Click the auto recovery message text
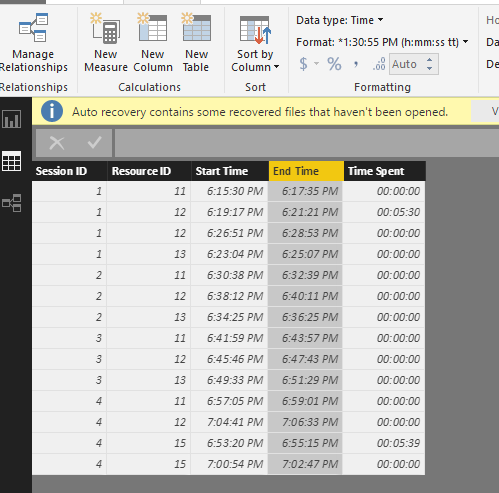 pyautogui.click(x=260, y=112)
